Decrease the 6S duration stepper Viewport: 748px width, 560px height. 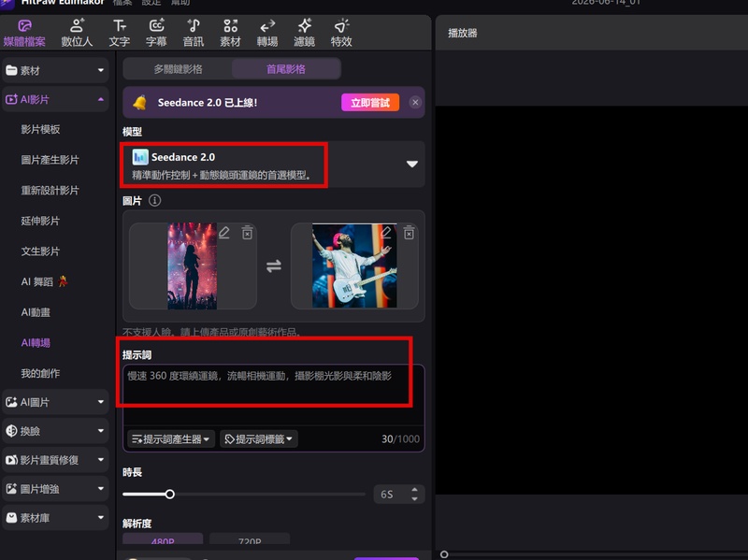[414, 499]
